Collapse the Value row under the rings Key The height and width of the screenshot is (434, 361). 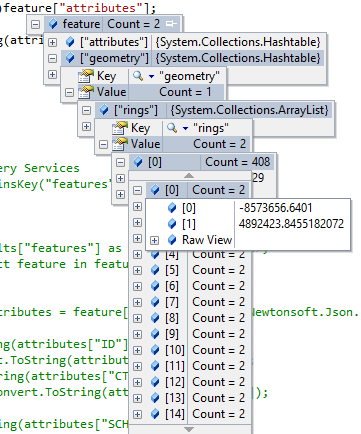click(104, 144)
